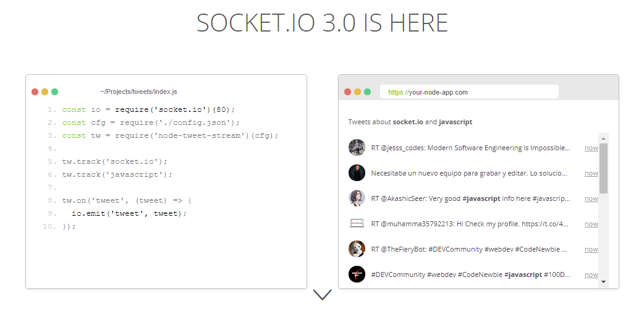Click the green dot in the browser mockup
644x319 pixels.
click(368, 91)
